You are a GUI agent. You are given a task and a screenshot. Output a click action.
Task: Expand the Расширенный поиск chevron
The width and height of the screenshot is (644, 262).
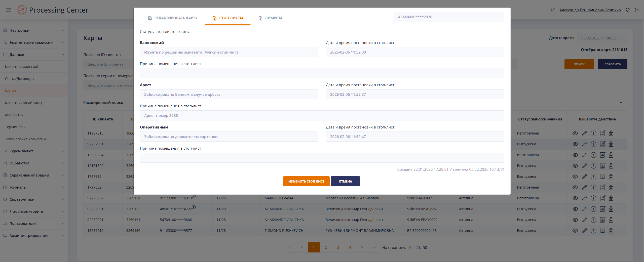click(x=621, y=103)
